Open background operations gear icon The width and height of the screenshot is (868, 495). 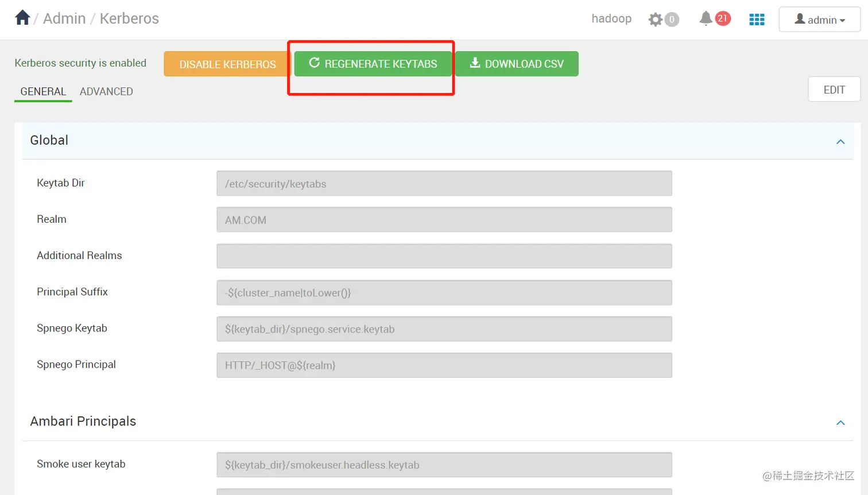click(x=655, y=20)
